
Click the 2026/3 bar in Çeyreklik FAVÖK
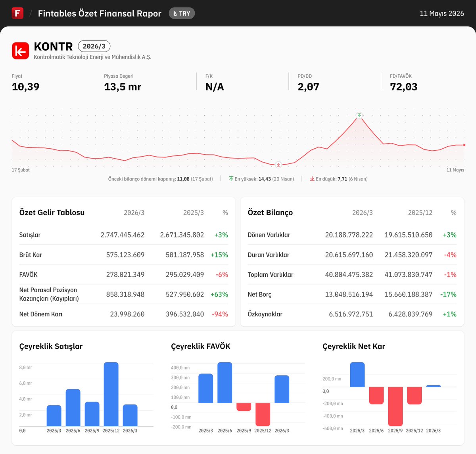click(x=282, y=389)
